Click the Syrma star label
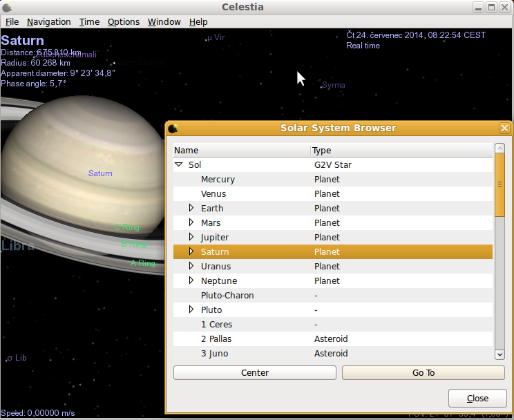 (x=334, y=85)
